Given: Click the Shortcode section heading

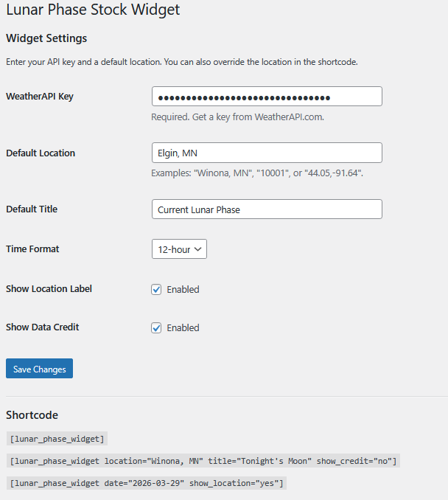Looking at the screenshot, I should [x=32, y=415].
